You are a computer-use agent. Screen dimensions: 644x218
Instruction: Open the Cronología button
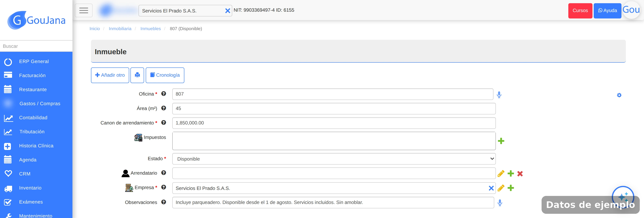pyautogui.click(x=165, y=75)
